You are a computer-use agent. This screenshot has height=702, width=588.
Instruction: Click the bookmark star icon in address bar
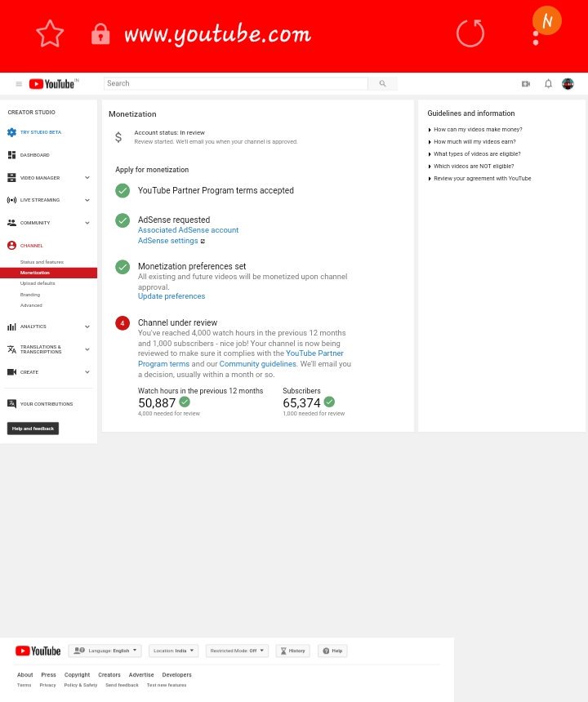[50, 33]
